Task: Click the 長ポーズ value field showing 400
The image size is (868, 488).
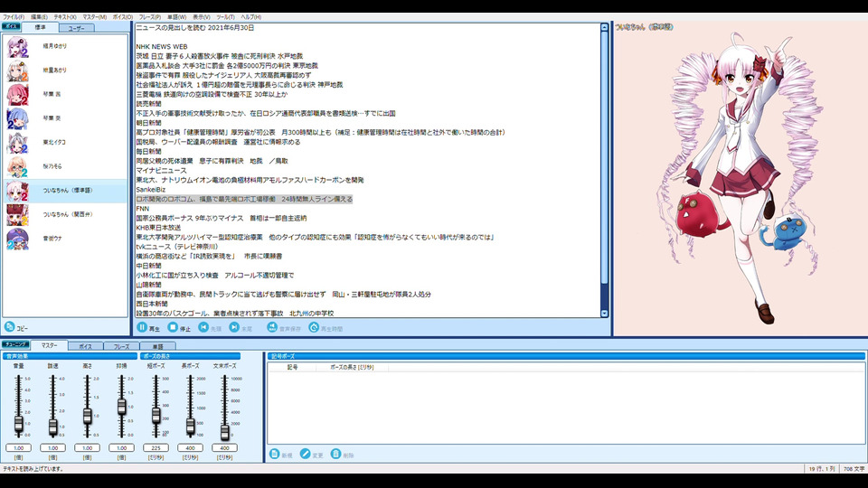Action: [x=190, y=447]
